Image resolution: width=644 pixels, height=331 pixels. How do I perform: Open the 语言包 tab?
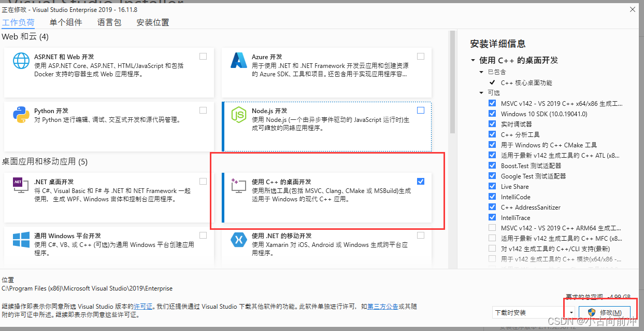pos(109,22)
